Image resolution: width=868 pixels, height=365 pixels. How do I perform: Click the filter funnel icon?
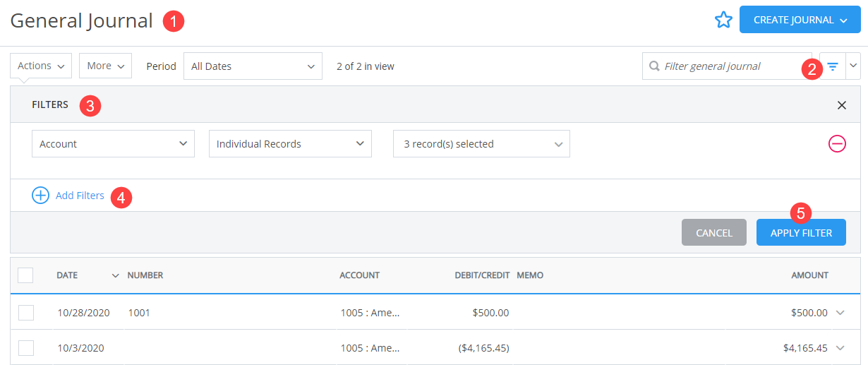pos(833,66)
